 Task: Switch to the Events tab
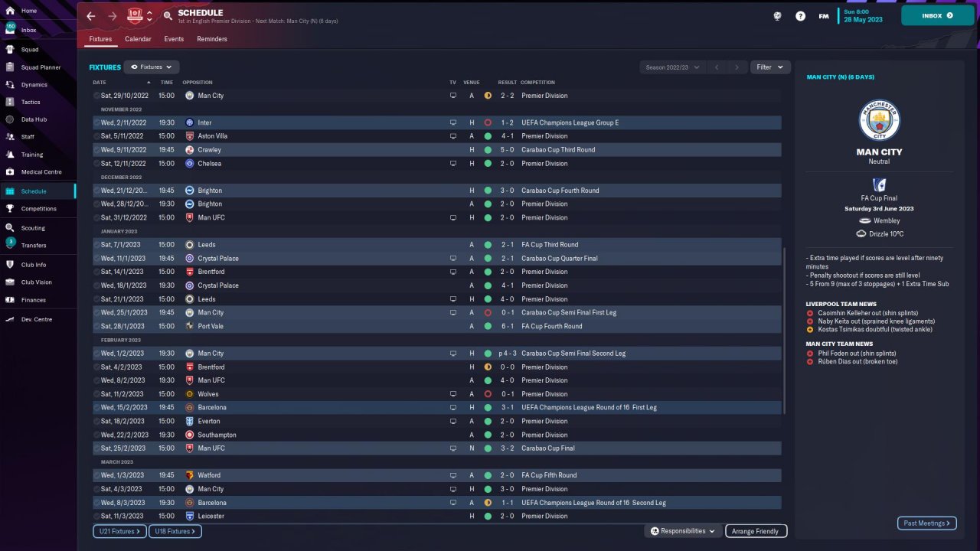click(x=174, y=39)
